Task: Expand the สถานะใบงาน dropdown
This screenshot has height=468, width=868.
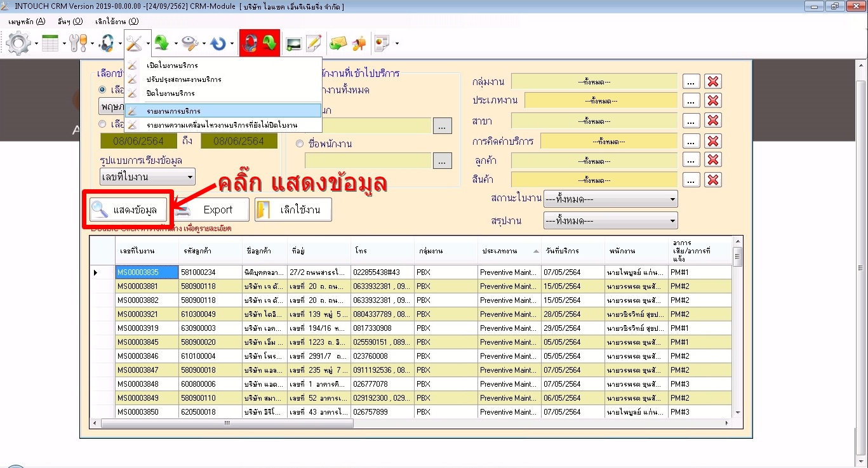Action: pyautogui.click(x=610, y=199)
